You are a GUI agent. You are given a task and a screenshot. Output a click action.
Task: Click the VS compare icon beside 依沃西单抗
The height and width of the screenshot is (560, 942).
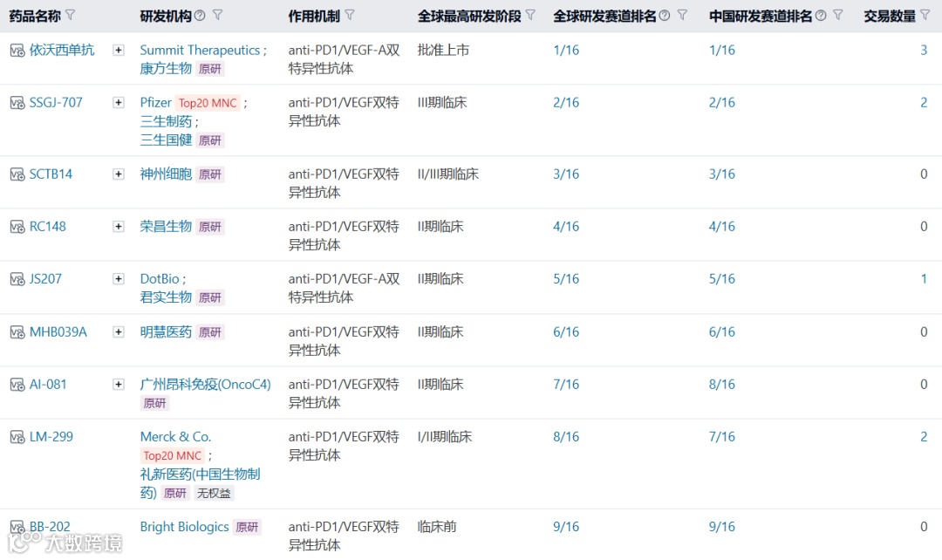pos(17,50)
